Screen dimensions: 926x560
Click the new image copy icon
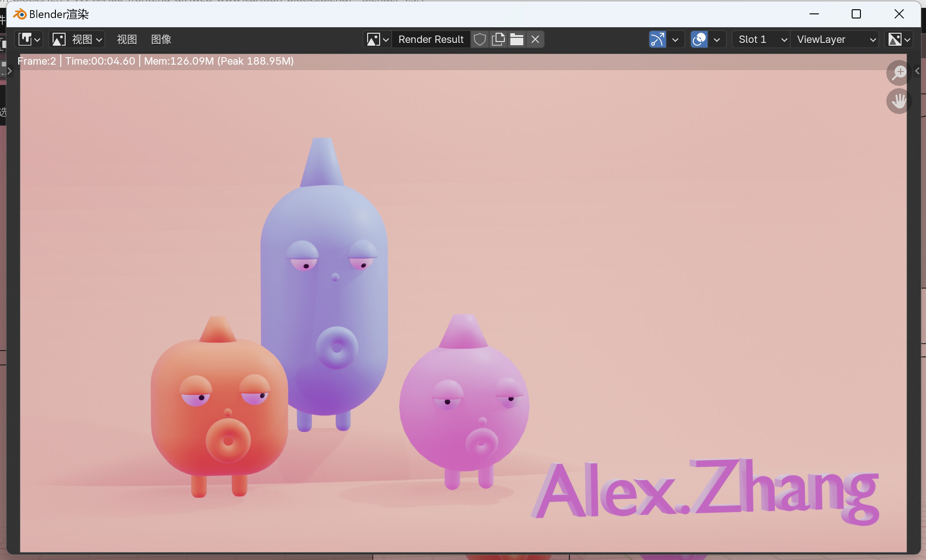(x=498, y=40)
